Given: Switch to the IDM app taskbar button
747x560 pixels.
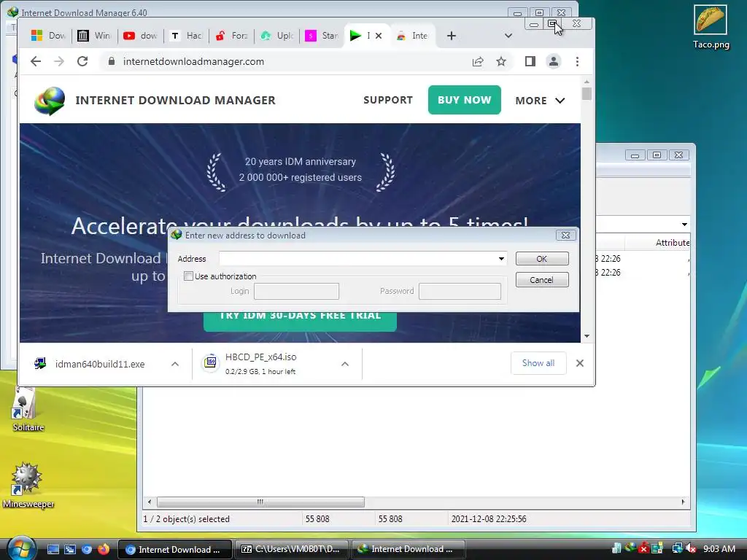Looking at the screenshot, I should [408, 549].
